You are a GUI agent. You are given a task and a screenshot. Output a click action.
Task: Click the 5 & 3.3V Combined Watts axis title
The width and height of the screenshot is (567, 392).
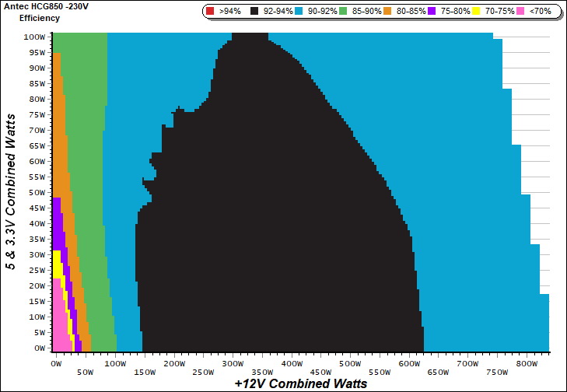pyautogui.click(x=11, y=191)
